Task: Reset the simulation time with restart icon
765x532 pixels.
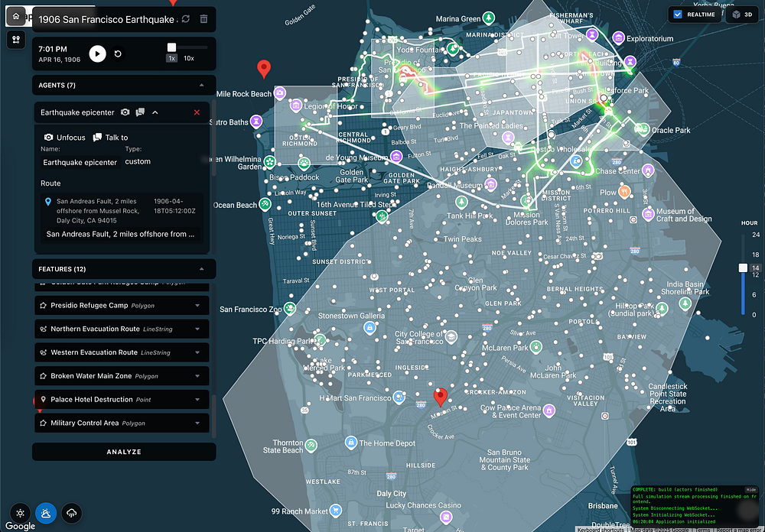Action: (x=118, y=54)
